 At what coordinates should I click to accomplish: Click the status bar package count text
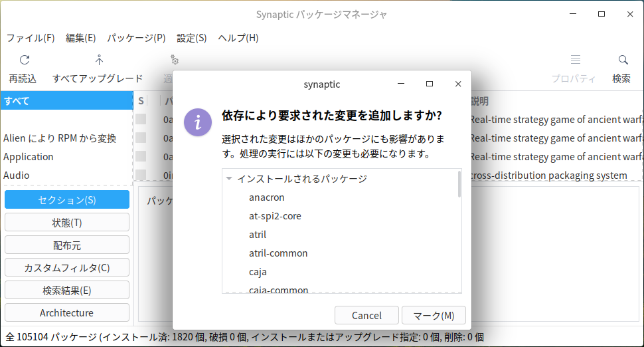(x=244, y=337)
